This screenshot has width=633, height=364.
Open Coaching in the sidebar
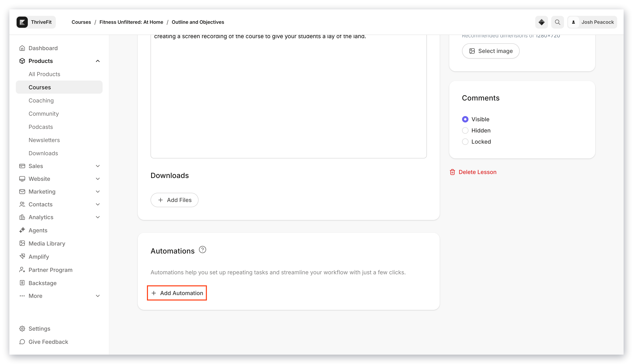coord(59,100)
